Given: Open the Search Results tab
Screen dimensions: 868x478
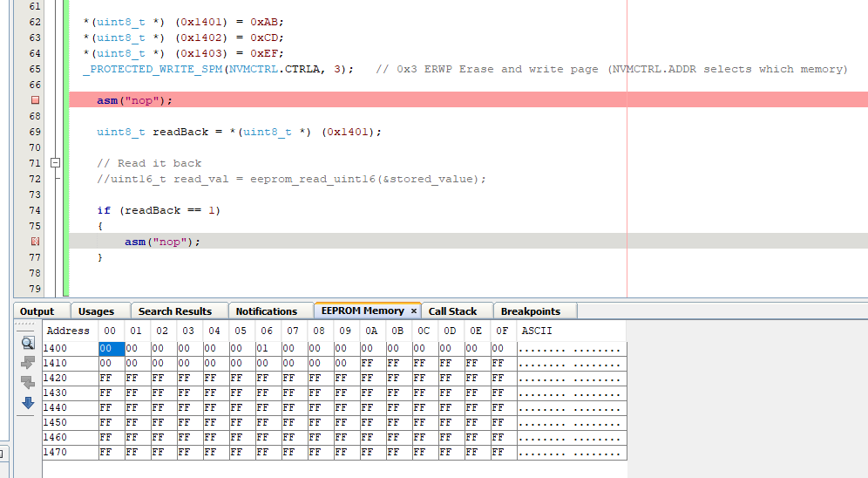Looking at the screenshot, I should pyautogui.click(x=174, y=311).
